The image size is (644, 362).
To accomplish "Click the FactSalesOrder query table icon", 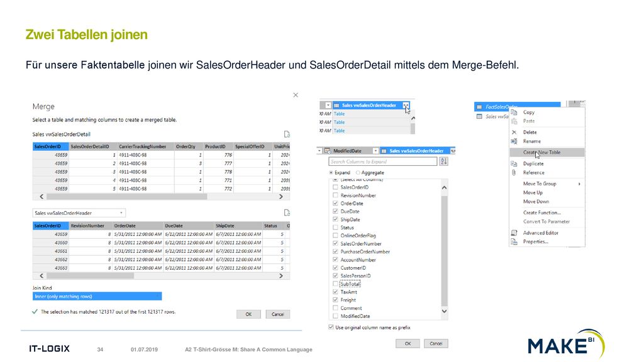I will pyautogui.click(x=479, y=107).
